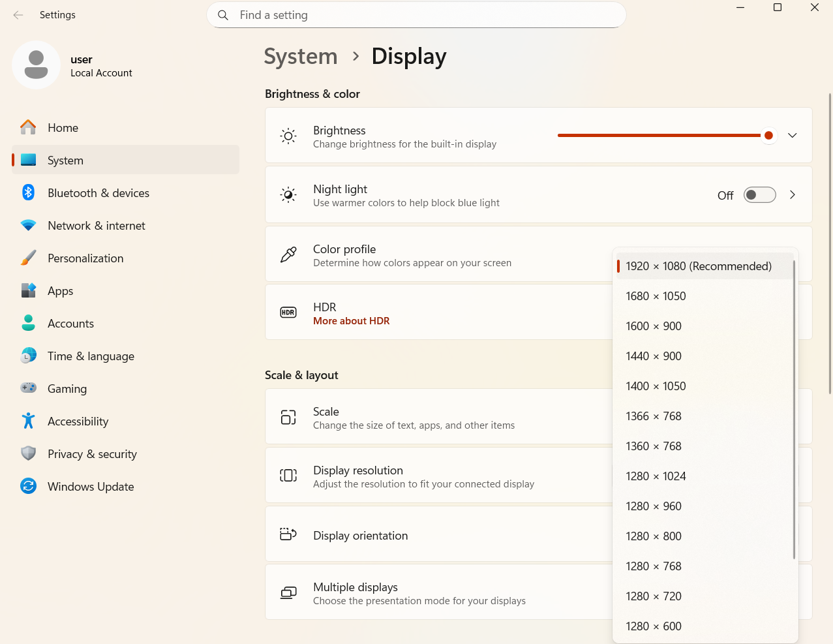Open the More about HDR link
This screenshot has width=833, height=644.
click(351, 321)
